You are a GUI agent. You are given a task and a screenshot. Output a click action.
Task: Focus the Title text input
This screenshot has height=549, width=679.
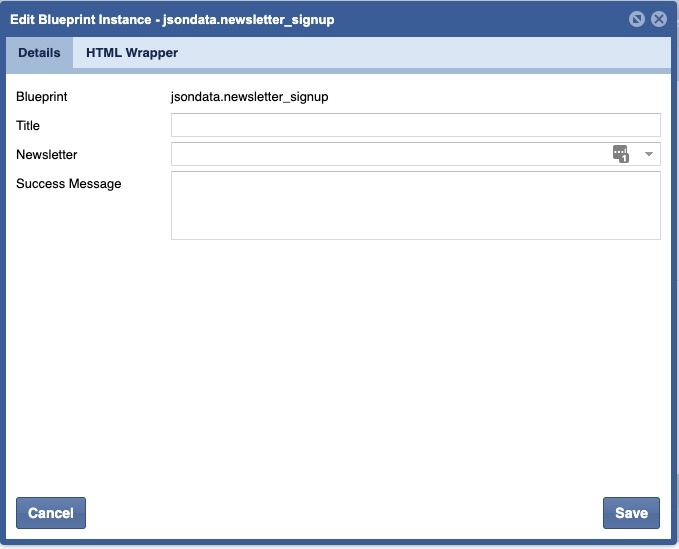415,125
